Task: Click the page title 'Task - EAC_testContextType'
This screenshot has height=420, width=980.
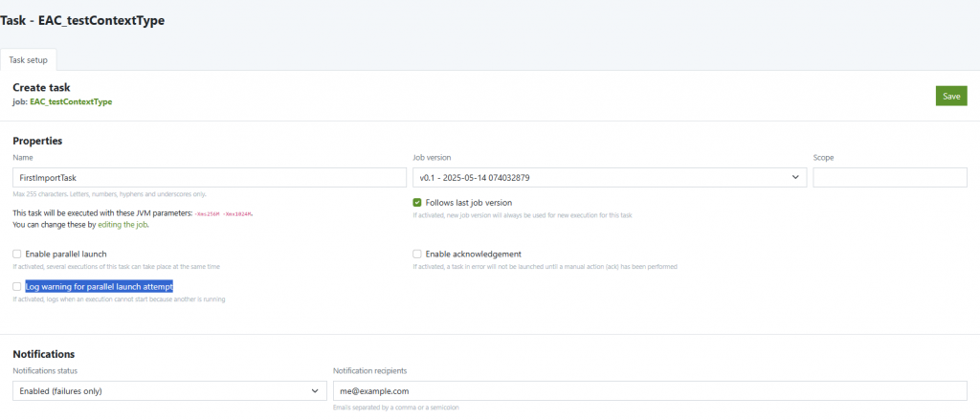Action: click(x=82, y=21)
